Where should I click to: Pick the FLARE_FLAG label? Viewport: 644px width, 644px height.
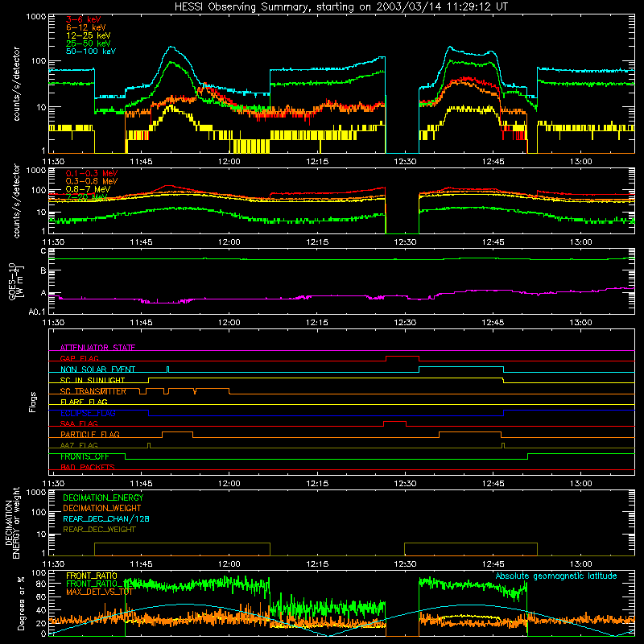84,402
